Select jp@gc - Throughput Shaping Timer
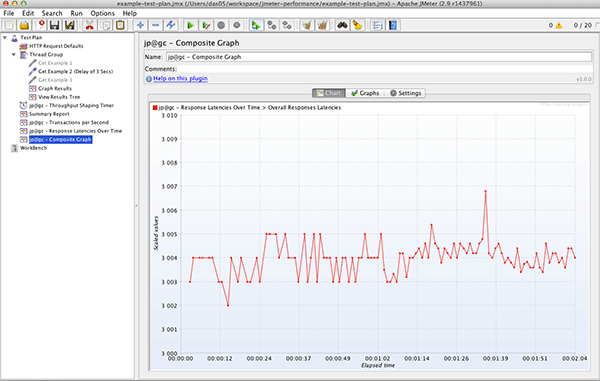Screen dimensions: 600x381 (x=71, y=105)
